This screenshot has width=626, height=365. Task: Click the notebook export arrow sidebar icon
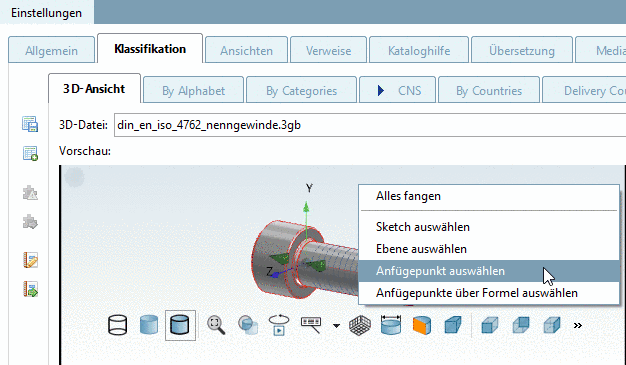[x=30, y=289]
